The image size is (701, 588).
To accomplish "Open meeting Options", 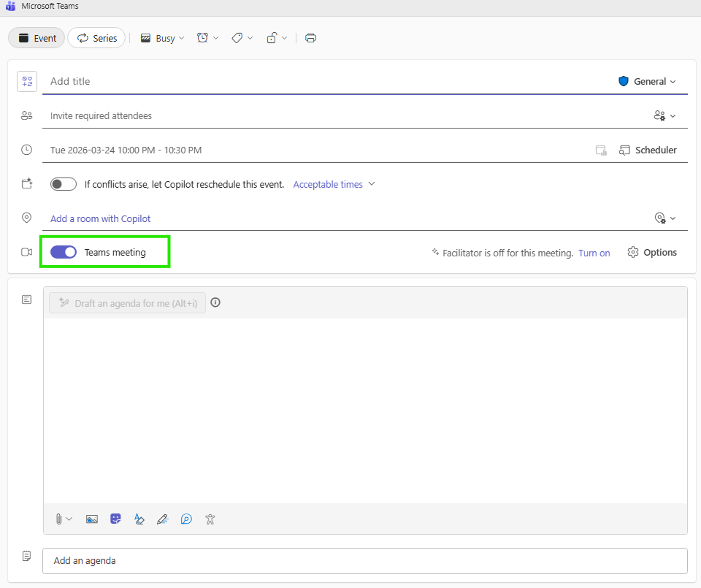I will coord(652,252).
